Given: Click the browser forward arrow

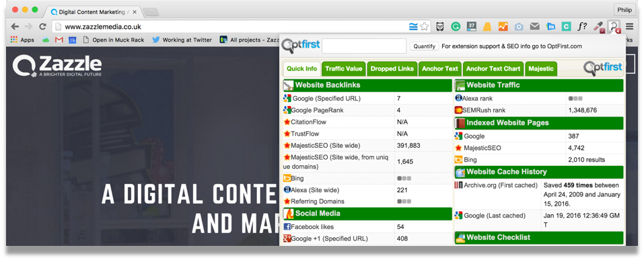Looking at the screenshot, I should pos(28,27).
